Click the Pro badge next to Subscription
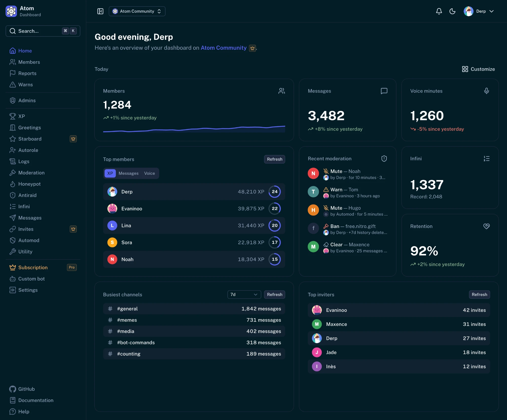The width and height of the screenshot is (507, 420). pyautogui.click(x=72, y=267)
